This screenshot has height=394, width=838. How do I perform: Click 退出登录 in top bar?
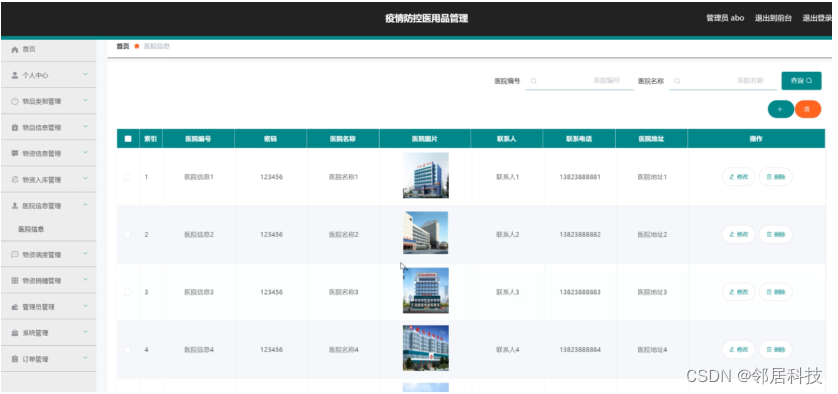(x=817, y=18)
